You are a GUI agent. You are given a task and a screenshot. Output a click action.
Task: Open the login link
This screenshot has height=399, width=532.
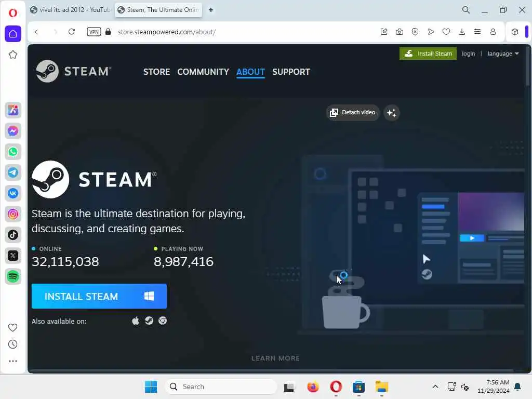pos(468,54)
